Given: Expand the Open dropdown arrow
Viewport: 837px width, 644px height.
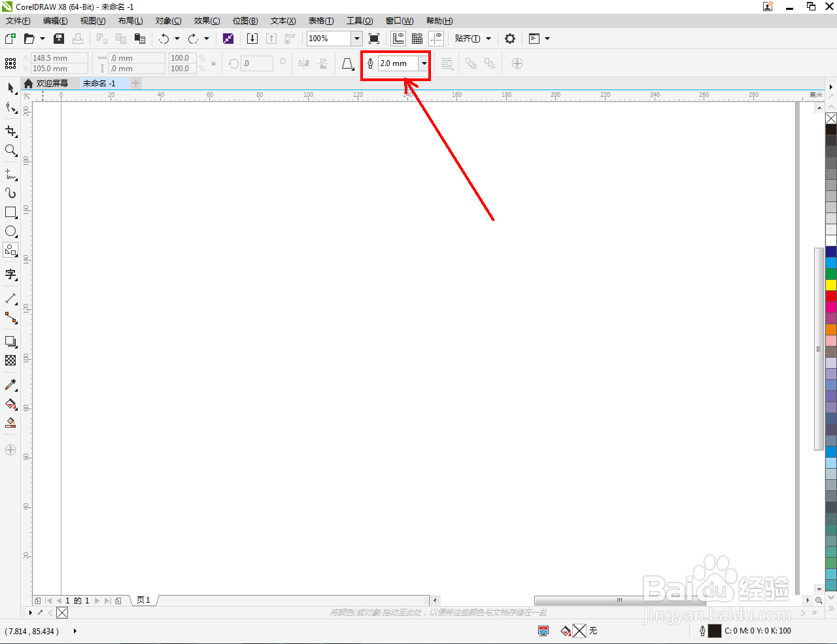Looking at the screenshot, I should 43,39.
